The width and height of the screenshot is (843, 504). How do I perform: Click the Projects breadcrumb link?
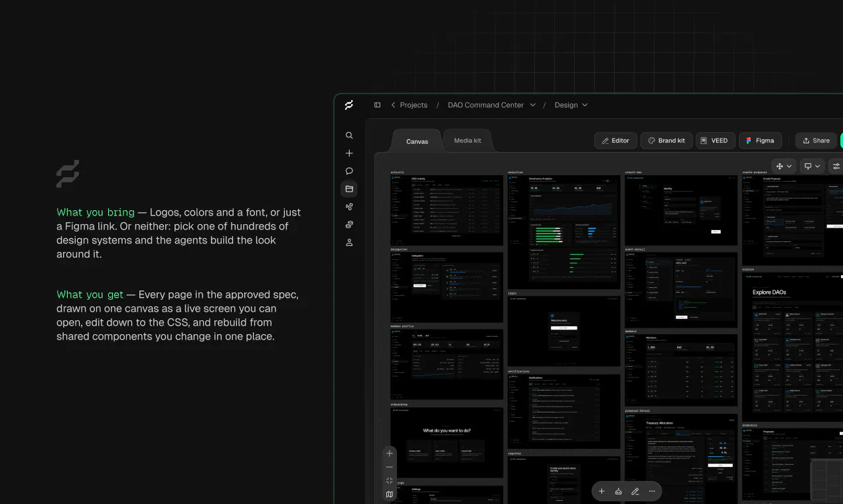pyautogui.click(x=414, y=105)
